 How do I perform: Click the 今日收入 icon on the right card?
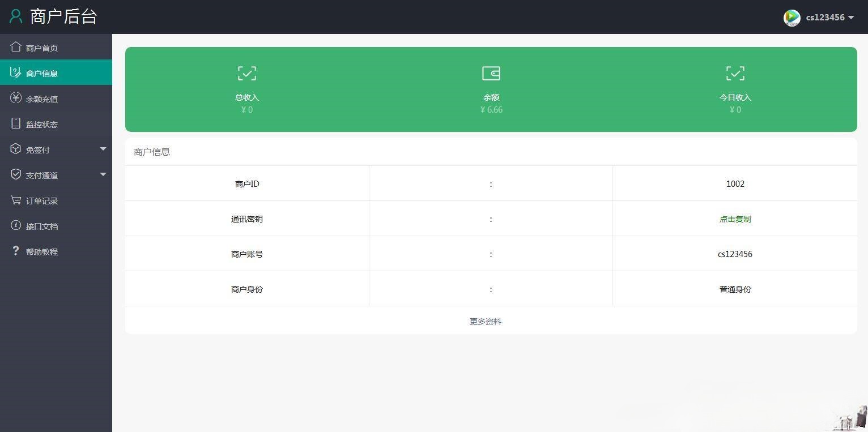coord(735,73)
